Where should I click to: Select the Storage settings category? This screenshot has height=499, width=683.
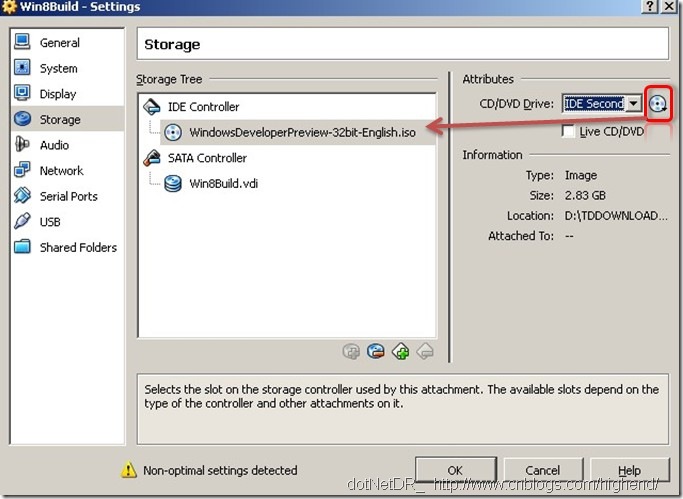(x=67, y=119)
